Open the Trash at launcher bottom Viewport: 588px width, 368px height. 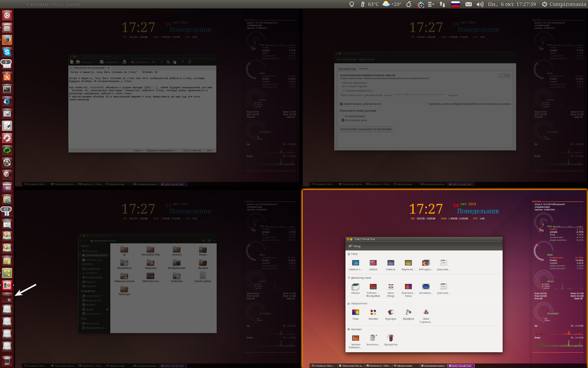tap(7, 360)
